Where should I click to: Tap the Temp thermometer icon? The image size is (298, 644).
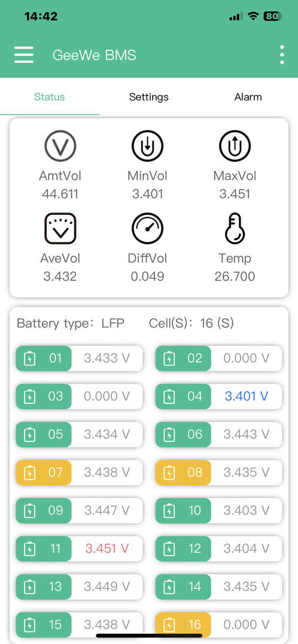235,228
